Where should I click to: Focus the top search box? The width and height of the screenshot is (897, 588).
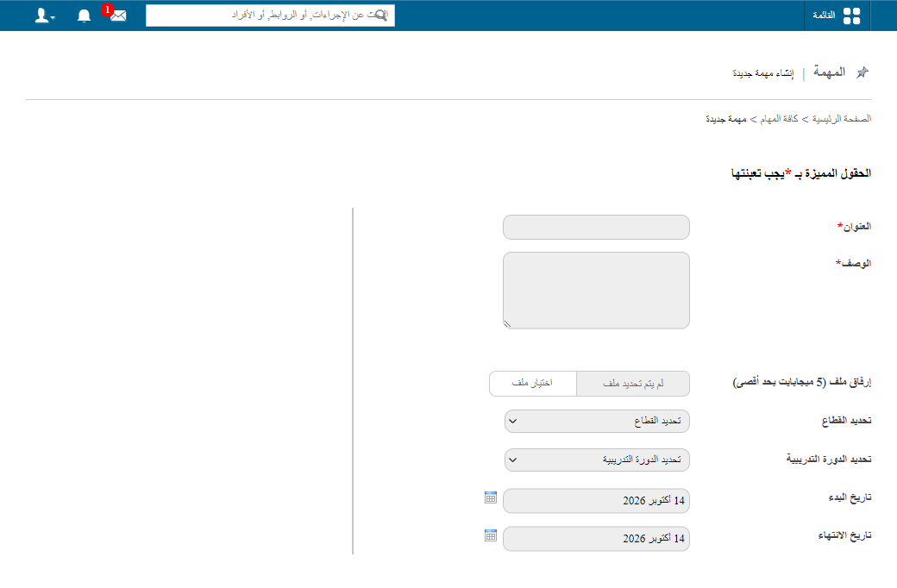tap(270, 16)
